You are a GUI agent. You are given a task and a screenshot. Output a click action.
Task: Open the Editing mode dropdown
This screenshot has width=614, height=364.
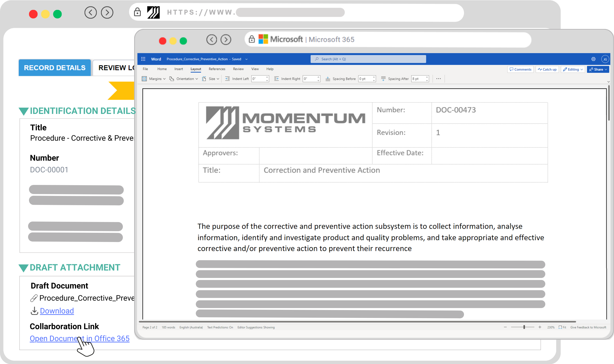(x=573, y=69)
